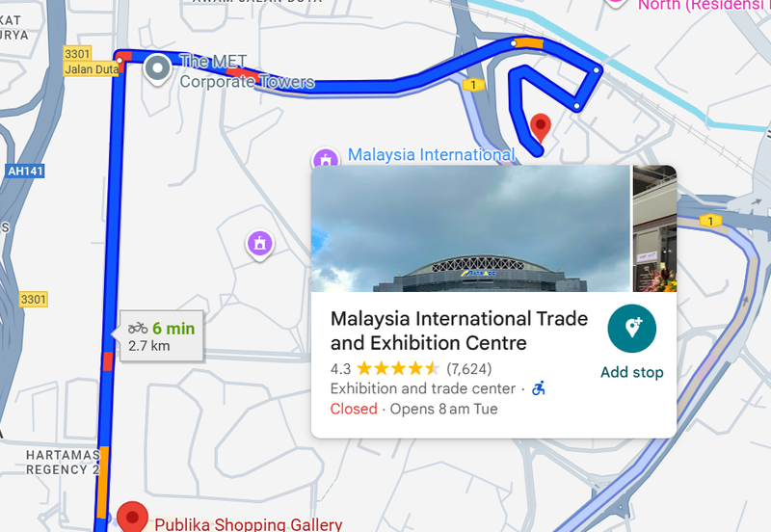Open the second place photo with flowers
771x532 pixels.
[x=654, y=228]
